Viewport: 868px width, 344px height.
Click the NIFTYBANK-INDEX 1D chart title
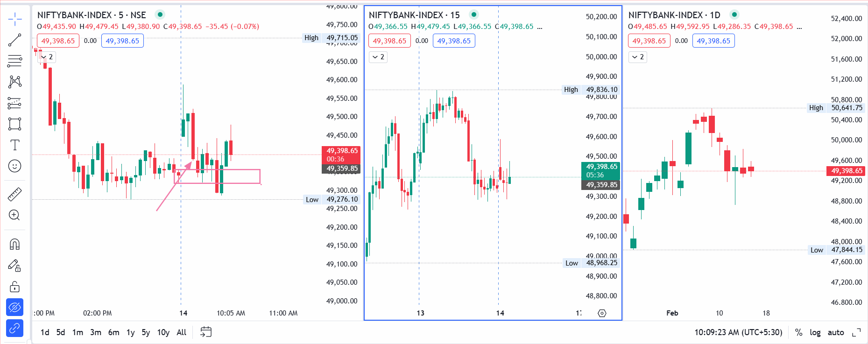[674, 15]
